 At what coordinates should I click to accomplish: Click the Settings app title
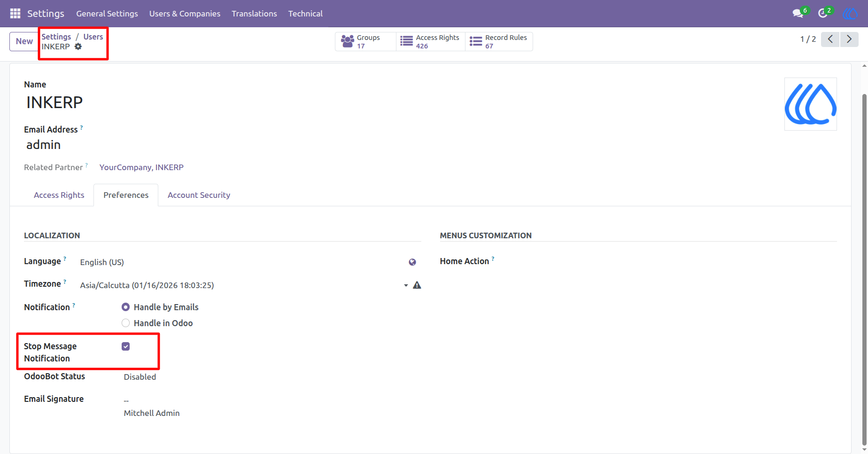(x=46, y=14)
